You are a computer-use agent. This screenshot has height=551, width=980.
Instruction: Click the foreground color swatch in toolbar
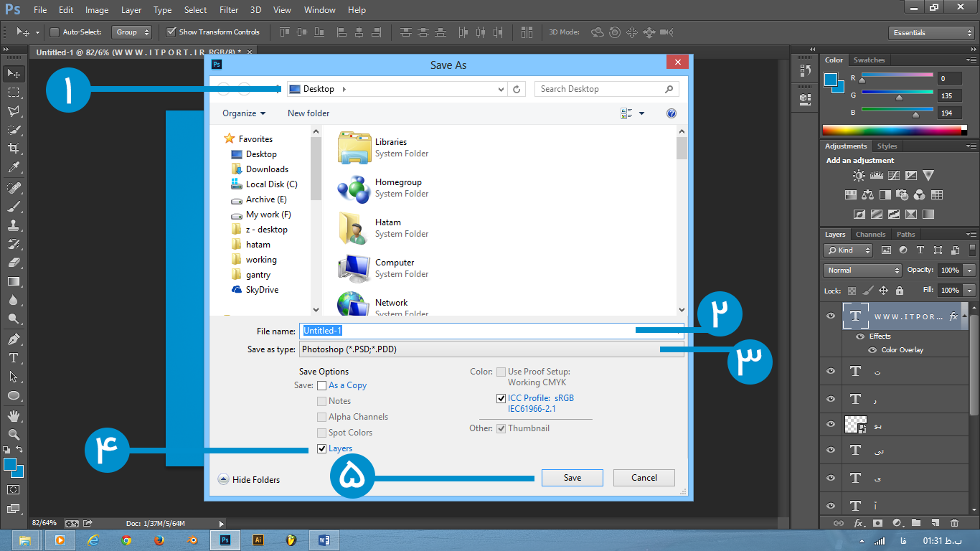pyautogui.click(x=10, y=465)
